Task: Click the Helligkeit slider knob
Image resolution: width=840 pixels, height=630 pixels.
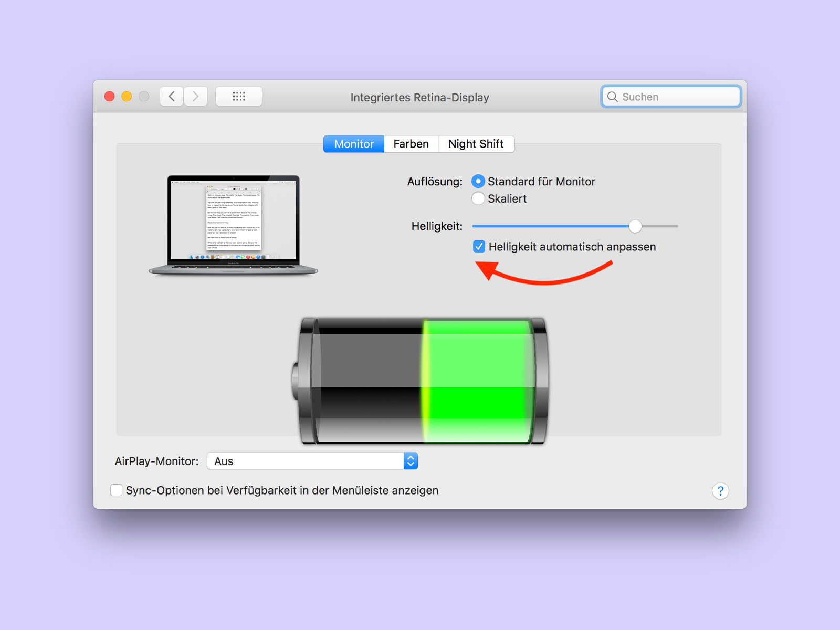Action: [x=635, y=226]
